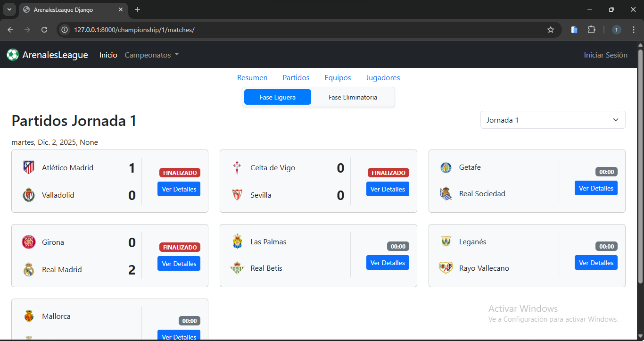
Task: Reload the page with the refresh icon
Action: click(x=44, y=30)
